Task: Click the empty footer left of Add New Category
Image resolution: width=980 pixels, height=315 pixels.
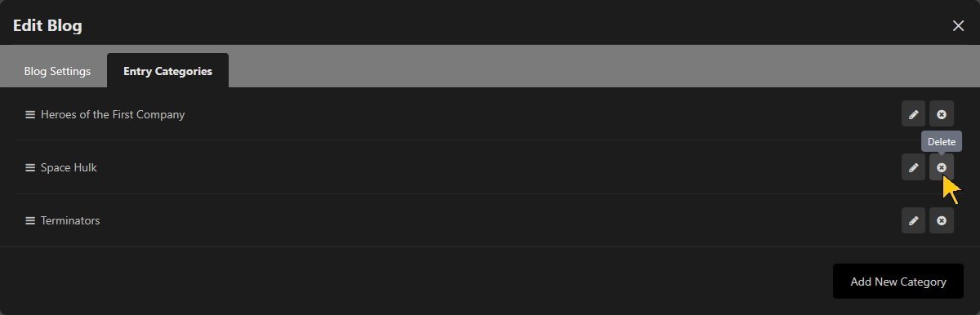Action: pos(416,282)
